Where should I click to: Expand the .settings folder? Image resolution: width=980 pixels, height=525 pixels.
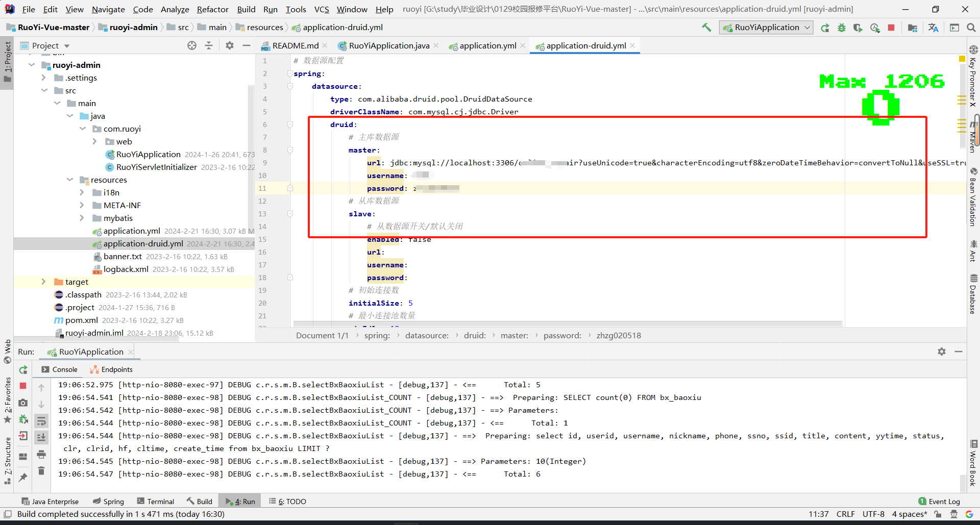click(44, 78)
